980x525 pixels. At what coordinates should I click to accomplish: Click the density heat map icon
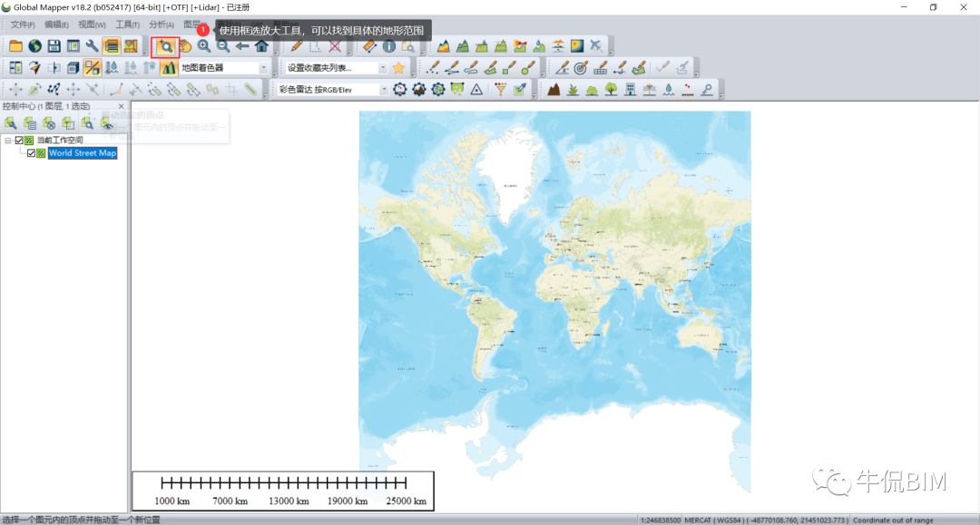pyautogui.click(x=577, y=46)
